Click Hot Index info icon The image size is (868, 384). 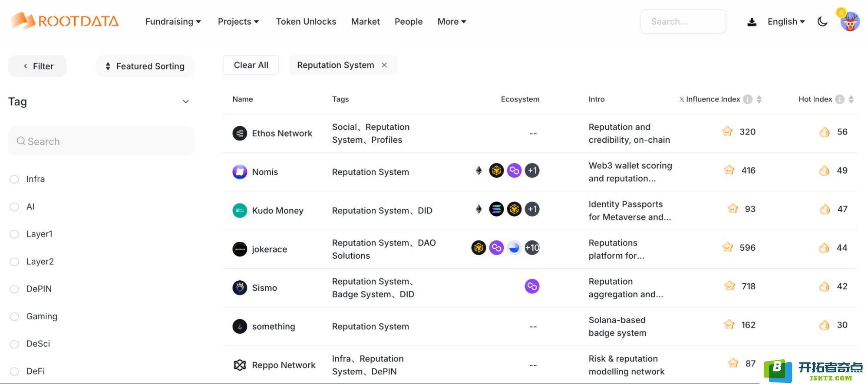tap(840, 99)
